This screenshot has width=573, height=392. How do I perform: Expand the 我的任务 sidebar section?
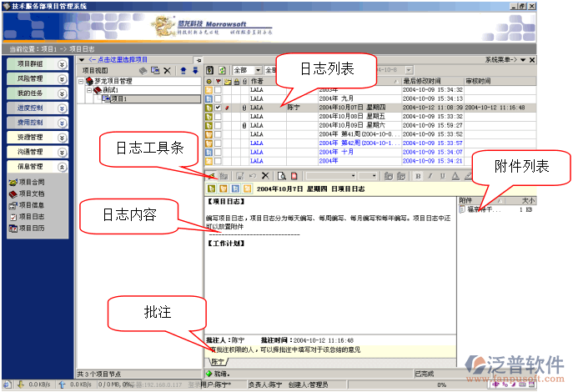coord(62,93)
